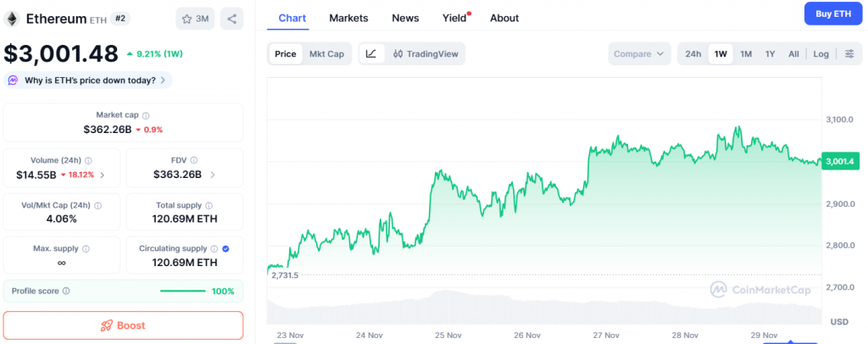Click the 3,001.4 current price label on chart
Viewport: 868px width, 344px height.
[840, 161]
